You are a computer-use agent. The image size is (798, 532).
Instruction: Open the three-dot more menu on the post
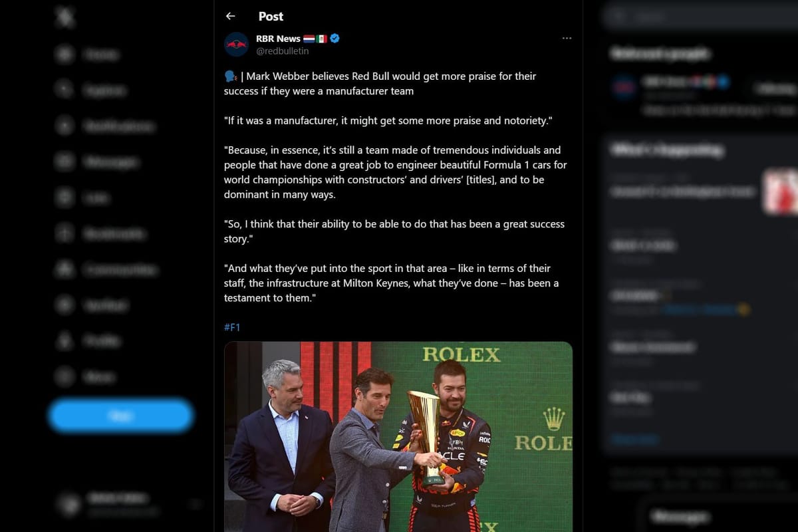pos(567,39)
